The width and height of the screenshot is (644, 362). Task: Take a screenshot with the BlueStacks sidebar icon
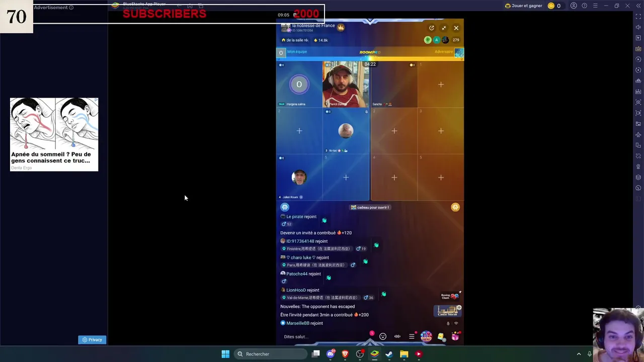coord(638,102)
